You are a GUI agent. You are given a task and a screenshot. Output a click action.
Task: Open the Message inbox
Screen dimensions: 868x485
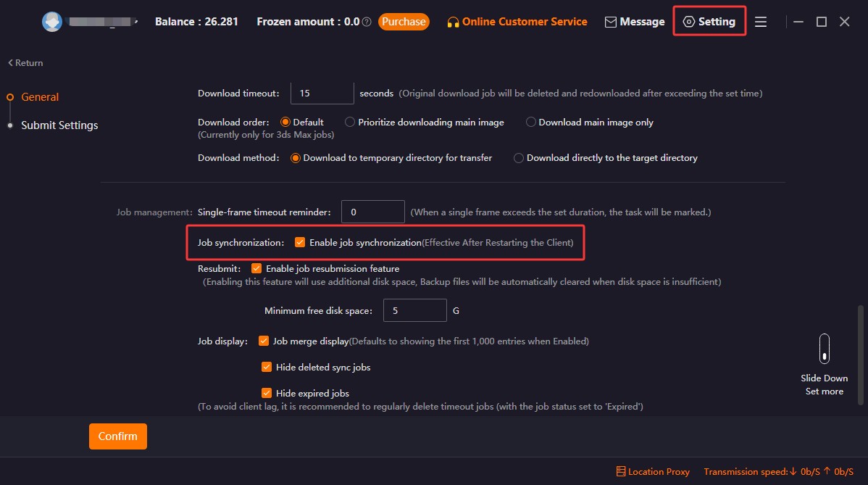pos(634,21)
